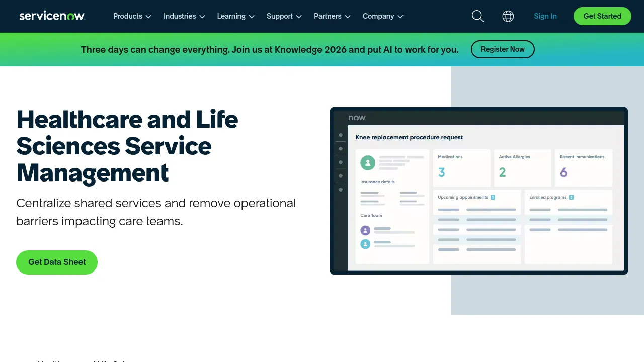This screenshot has width=644, height=362.
Task: Click the Get Started button
Action: [x=602, y=16]
